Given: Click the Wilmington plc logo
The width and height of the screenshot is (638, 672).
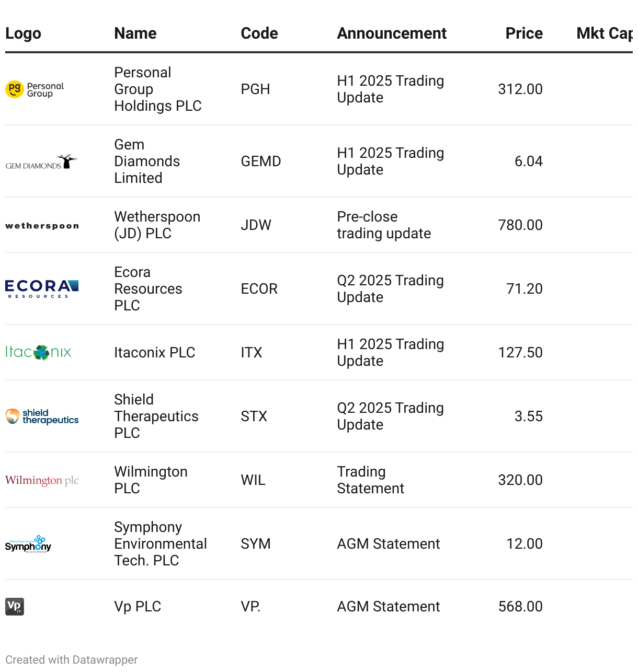Looking at the screenshot, I should click(42, 480).
